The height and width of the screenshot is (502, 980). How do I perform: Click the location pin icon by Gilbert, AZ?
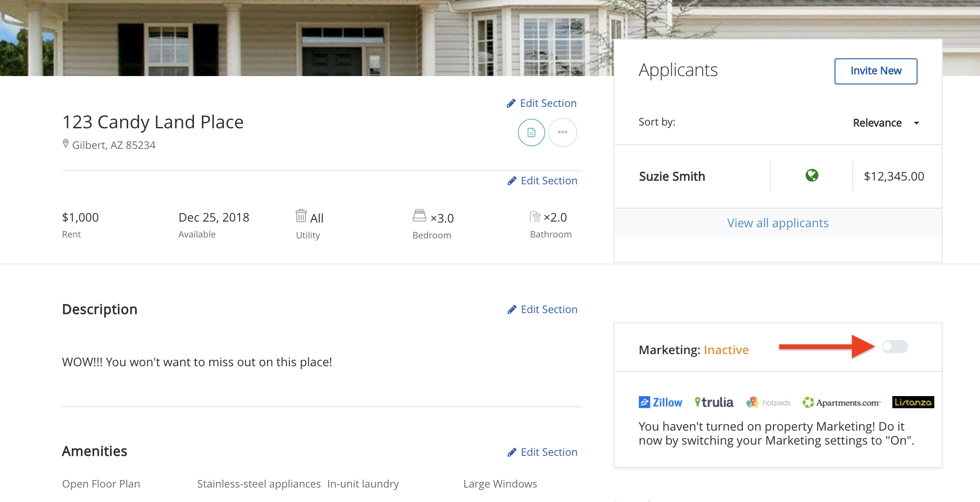click(x=66, y=144)
